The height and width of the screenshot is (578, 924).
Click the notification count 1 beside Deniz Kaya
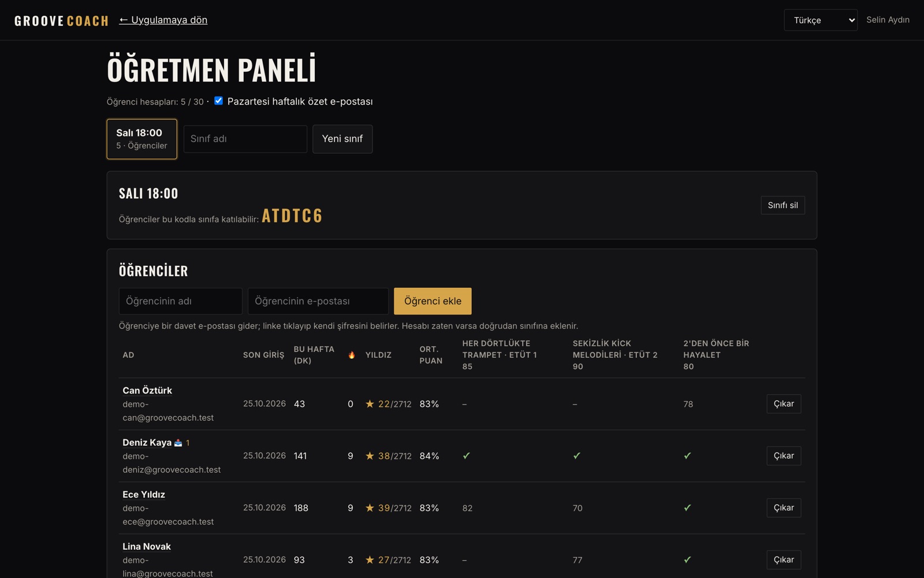pyautogui.click(x=188, y=443)
